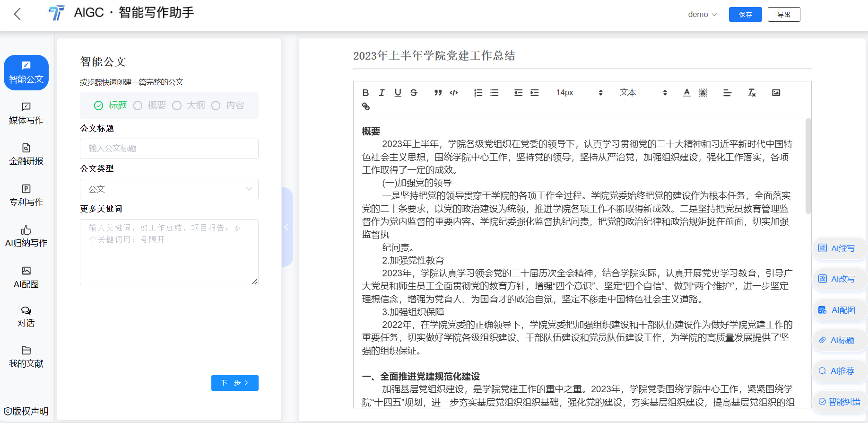This screenshot has width=868, height=423.
Task: Open the 文本 paragraph style dropdown
Action: click(x=643, y=93)
